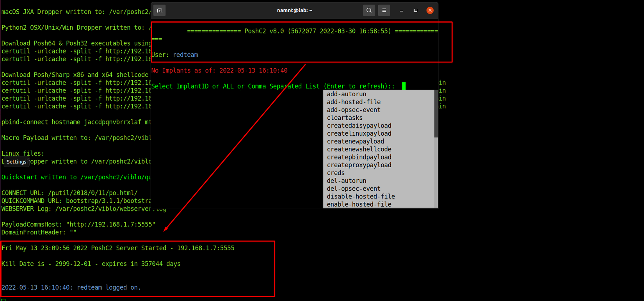Select add-autorun from autocomplete list

(379, 94)
